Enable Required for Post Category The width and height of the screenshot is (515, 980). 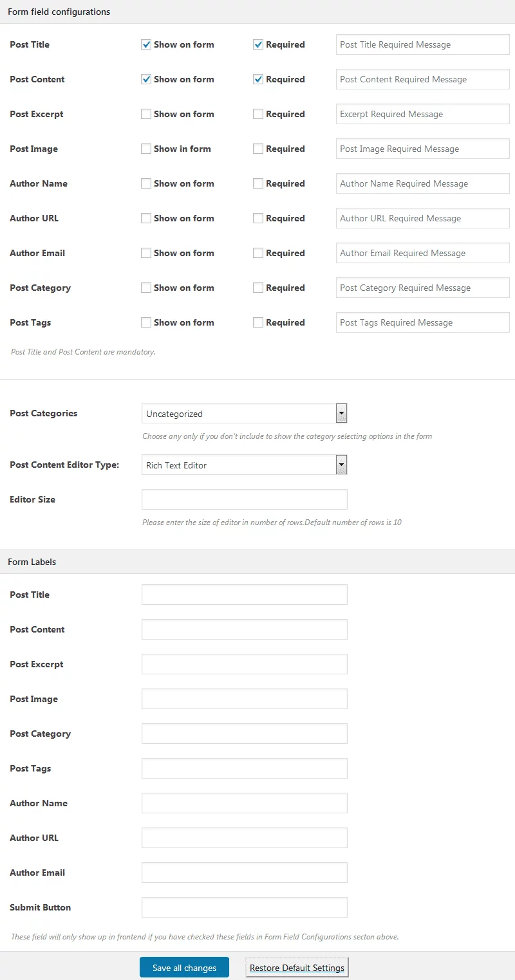[258, 288]
